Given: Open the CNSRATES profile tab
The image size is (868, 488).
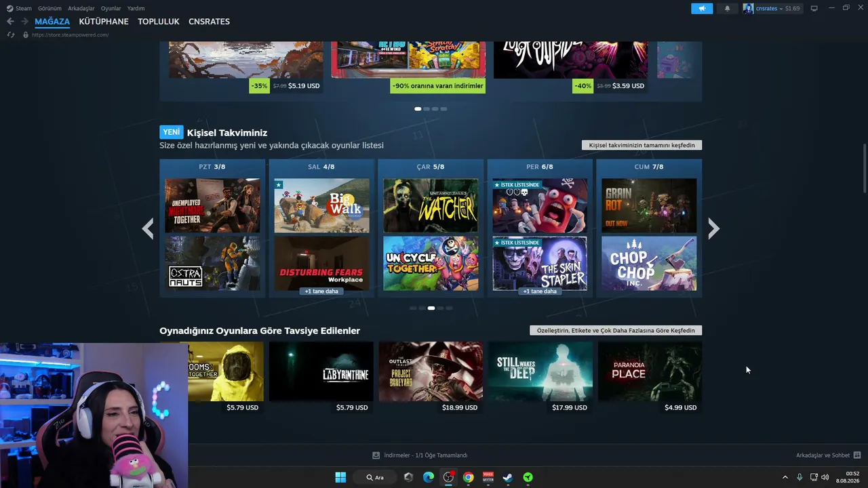Looking at the screenshot, I should click(209, 22).
